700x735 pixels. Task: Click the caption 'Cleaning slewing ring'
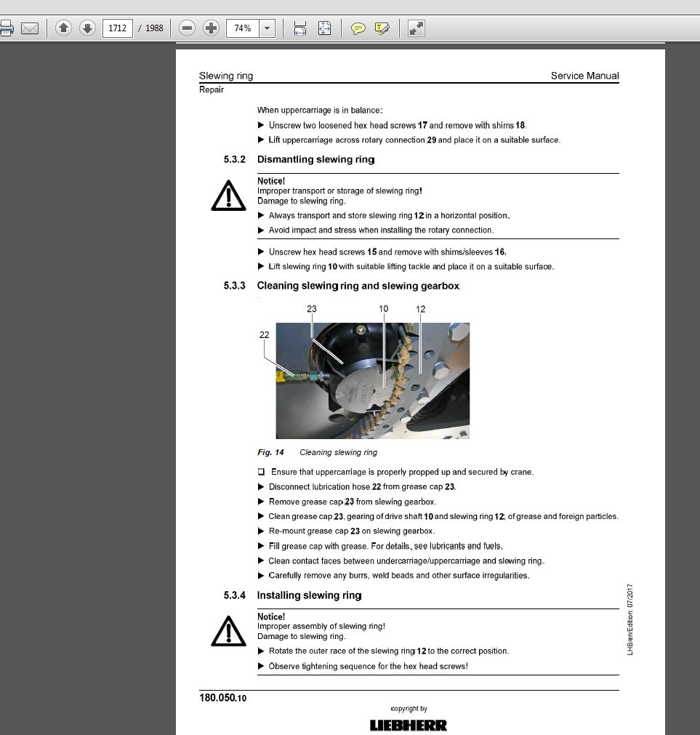(x=338, y=452)
